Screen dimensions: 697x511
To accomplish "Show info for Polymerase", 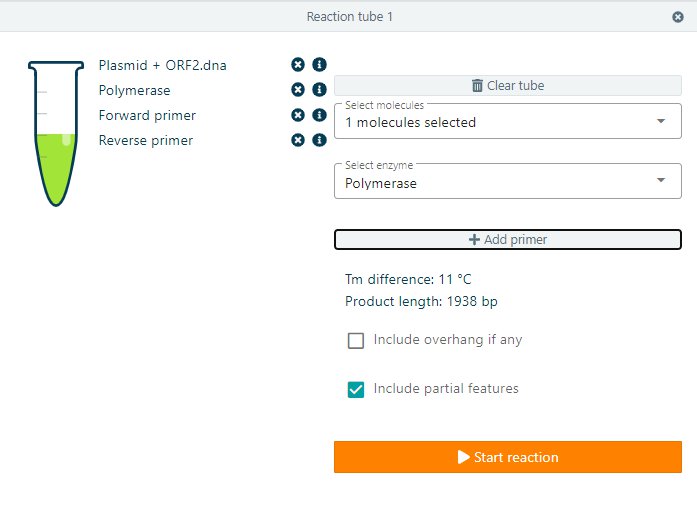I will tap(319, 90).
